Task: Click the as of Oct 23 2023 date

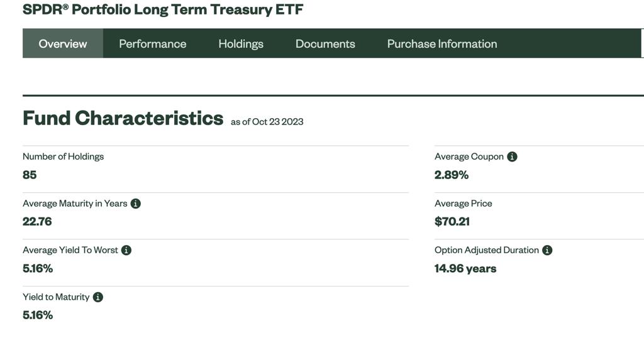Action: [x=267, y=122]
